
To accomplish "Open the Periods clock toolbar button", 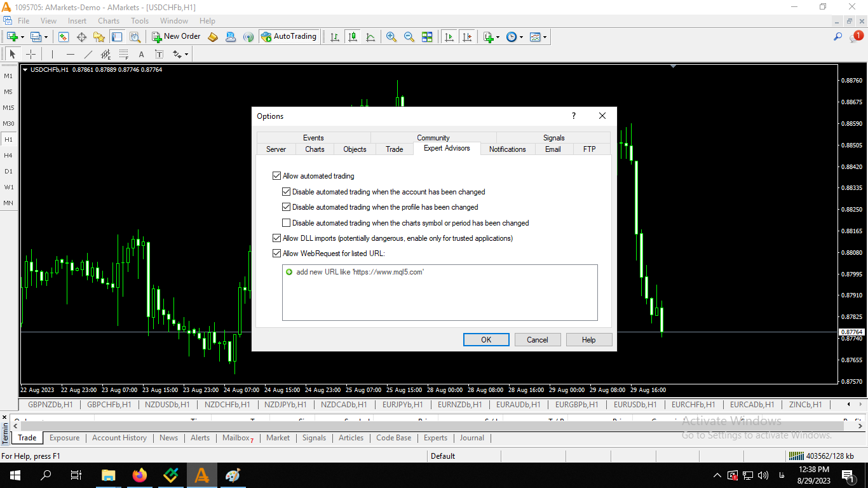I will (512, 37).
